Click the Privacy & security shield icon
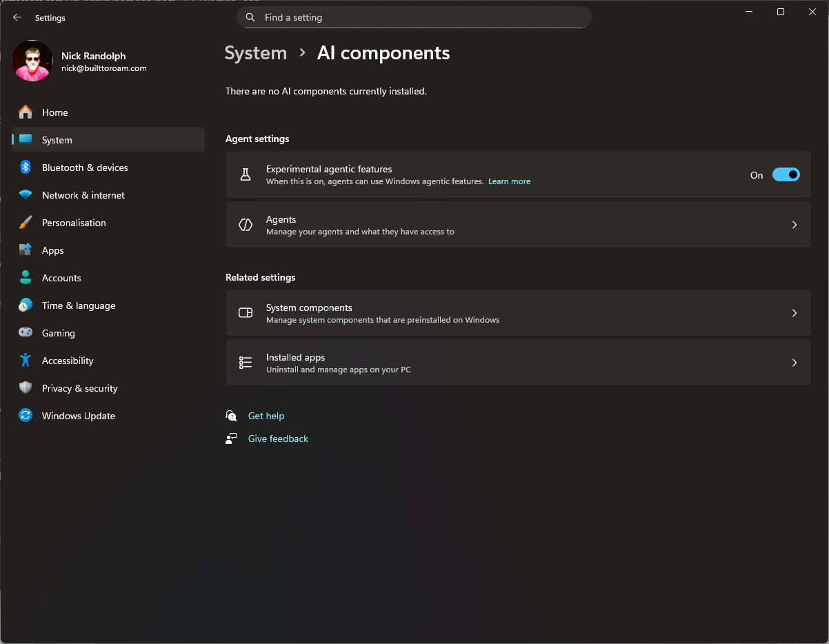Screen dimensions: 829x644 [x=26, y=388]
